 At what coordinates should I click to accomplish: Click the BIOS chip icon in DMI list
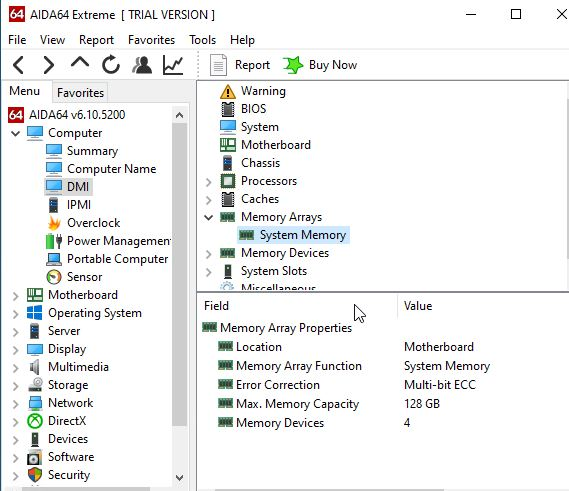(x=228, y=109)
